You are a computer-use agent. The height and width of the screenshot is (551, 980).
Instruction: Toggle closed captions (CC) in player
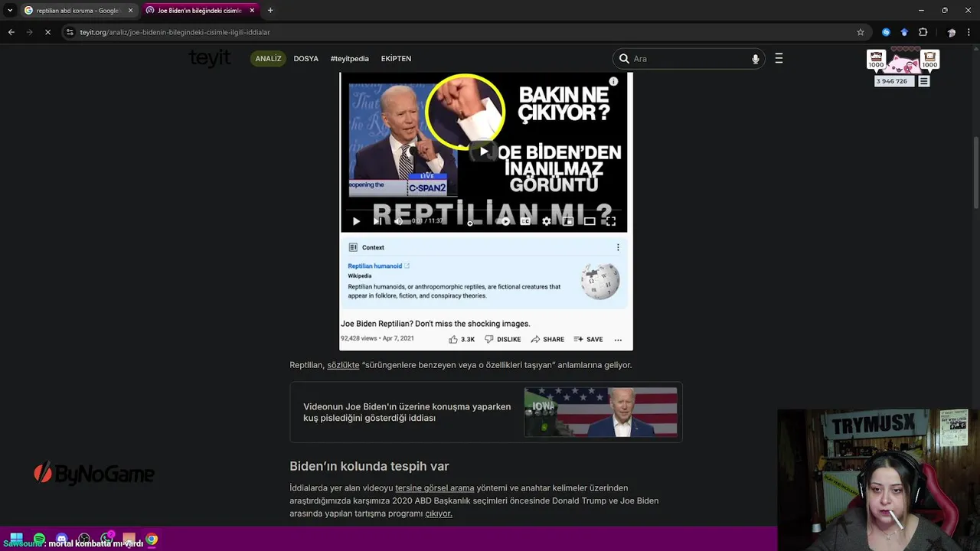[x=525, y=221]
